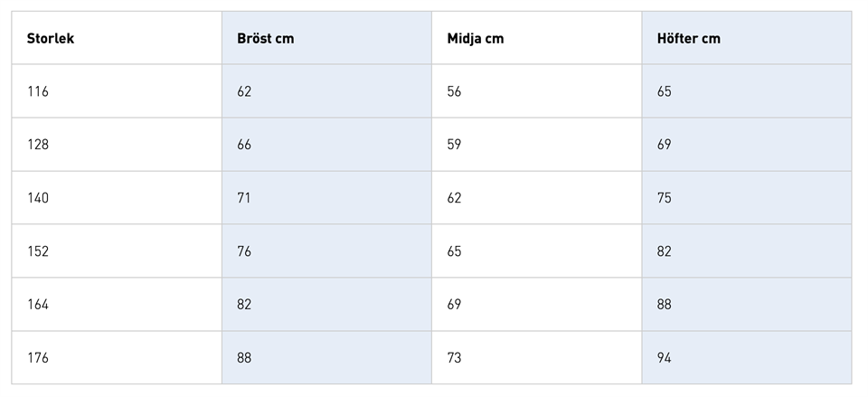Click the size 164 row label
868x397 pixels.
(x=38, y=305)
